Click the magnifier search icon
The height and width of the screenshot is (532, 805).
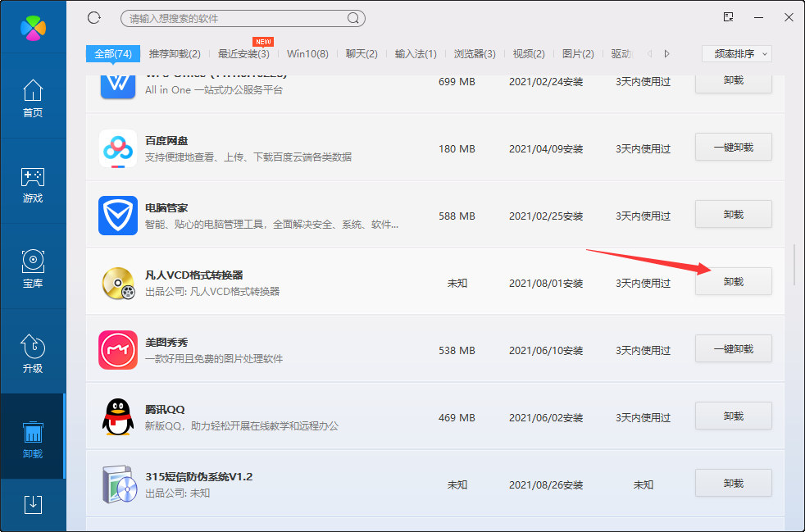pyautogui.click(x=353, y=19)
